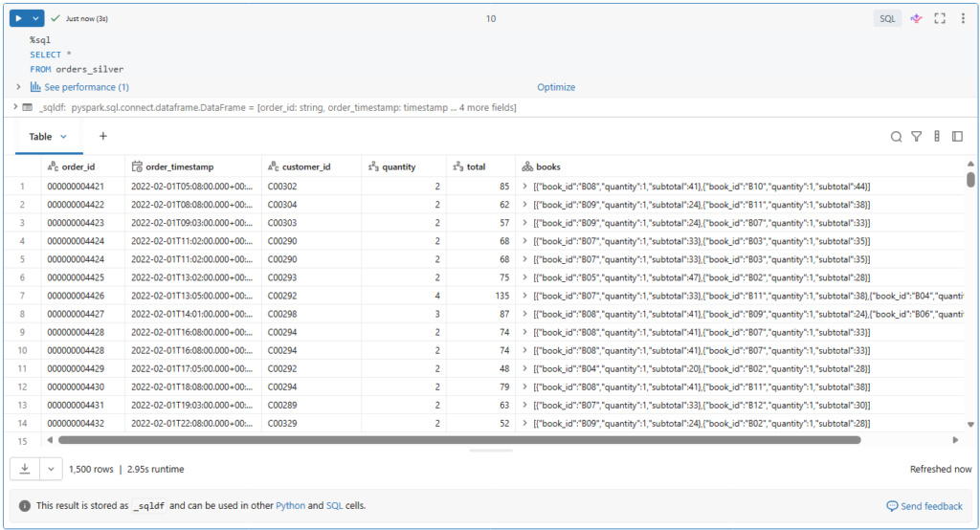The width and height of the screenshot is (980, 530).
Task: Add a new visualization with plus icon
Action: (x=103, y=137)
